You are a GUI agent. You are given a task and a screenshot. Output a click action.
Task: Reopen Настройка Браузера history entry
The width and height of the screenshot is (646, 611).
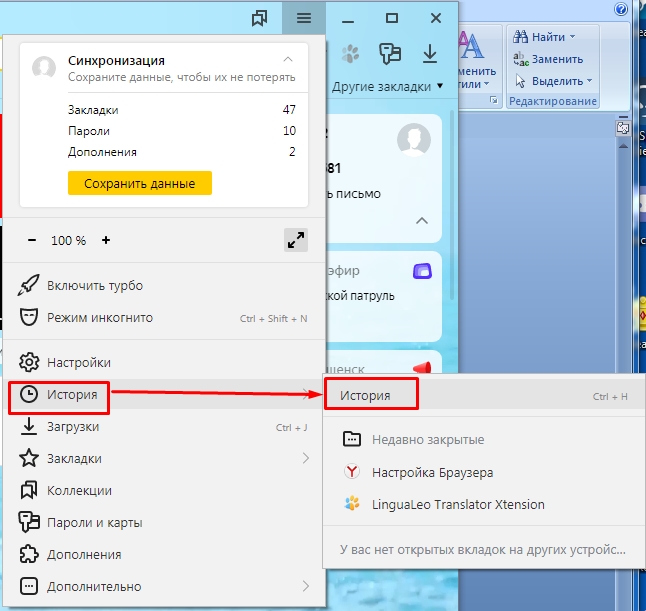pos(484,472)
